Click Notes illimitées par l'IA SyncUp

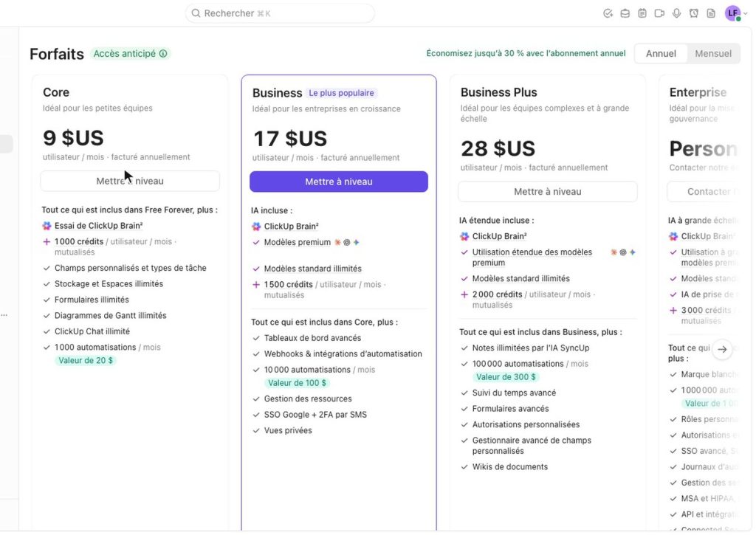point(530,348)
